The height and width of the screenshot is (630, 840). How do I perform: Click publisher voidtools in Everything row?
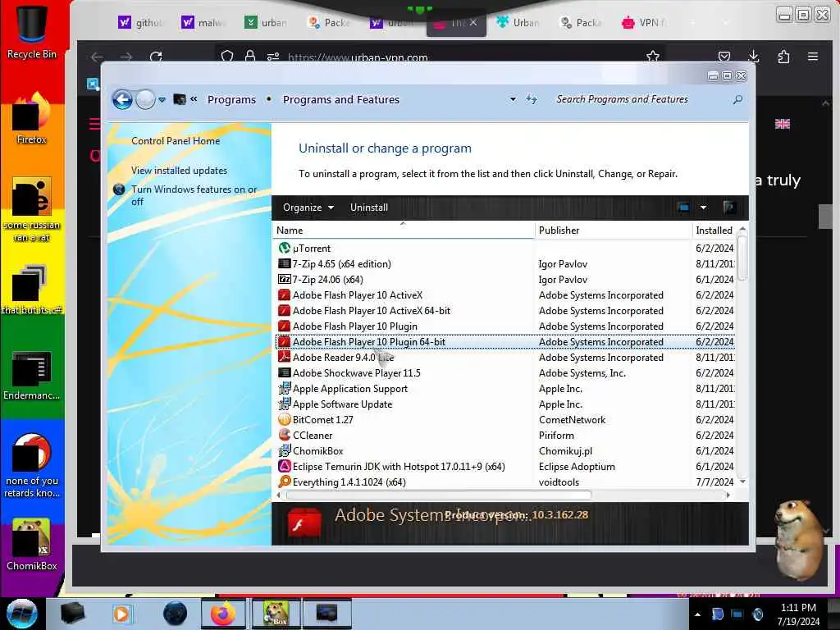pyautogui.click(x=559, y=482)
